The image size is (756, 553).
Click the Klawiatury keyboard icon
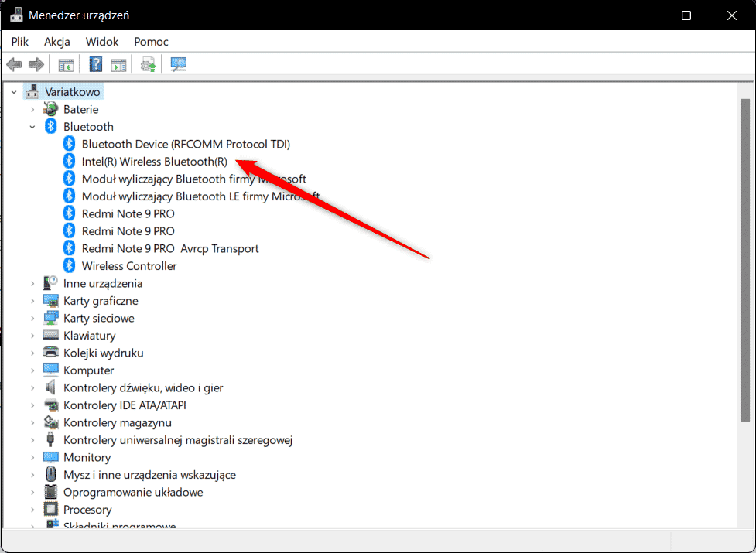tap(50, 335)
